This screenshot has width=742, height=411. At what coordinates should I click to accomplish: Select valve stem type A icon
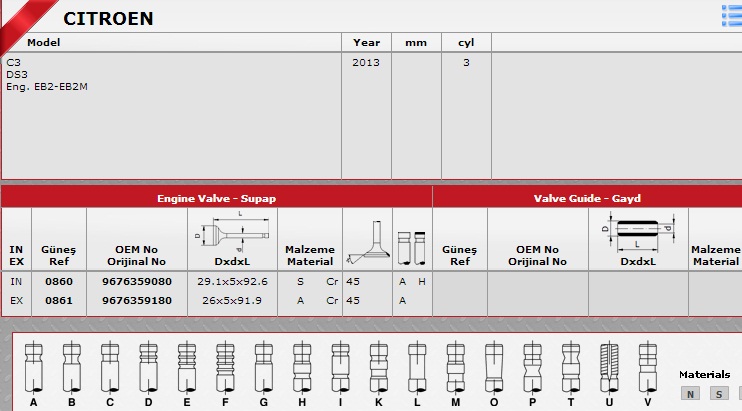pos(34,367)
